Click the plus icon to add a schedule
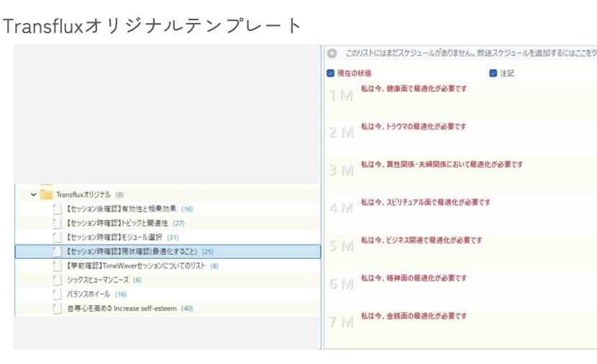The width and height of the screenshot is (597, 364). (332, 53)
